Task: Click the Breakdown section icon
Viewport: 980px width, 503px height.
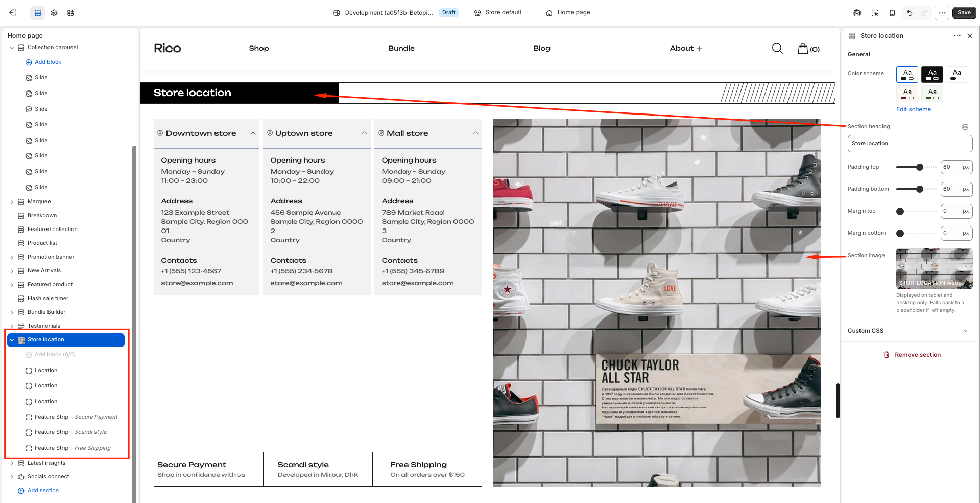Action: 21,216
